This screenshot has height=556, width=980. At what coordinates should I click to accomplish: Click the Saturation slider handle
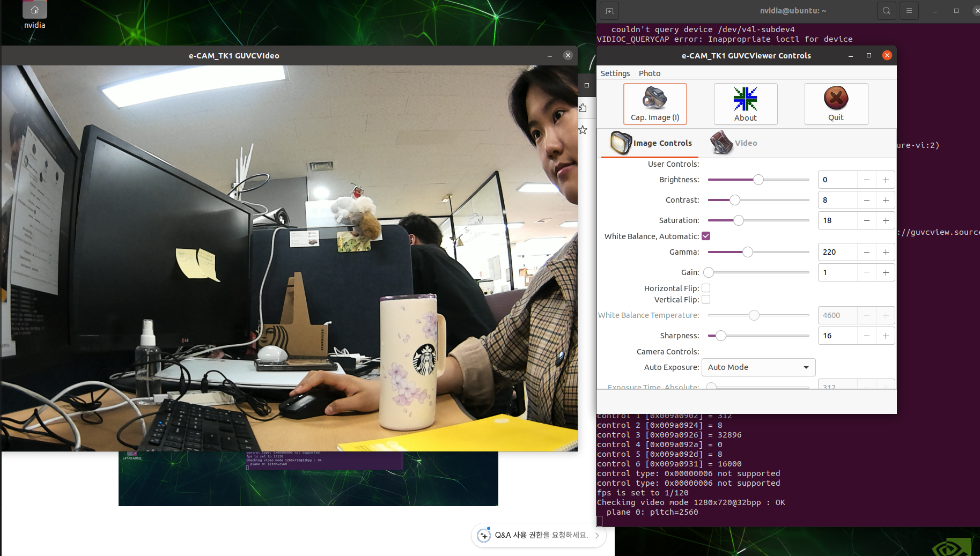tap(739, 220)
